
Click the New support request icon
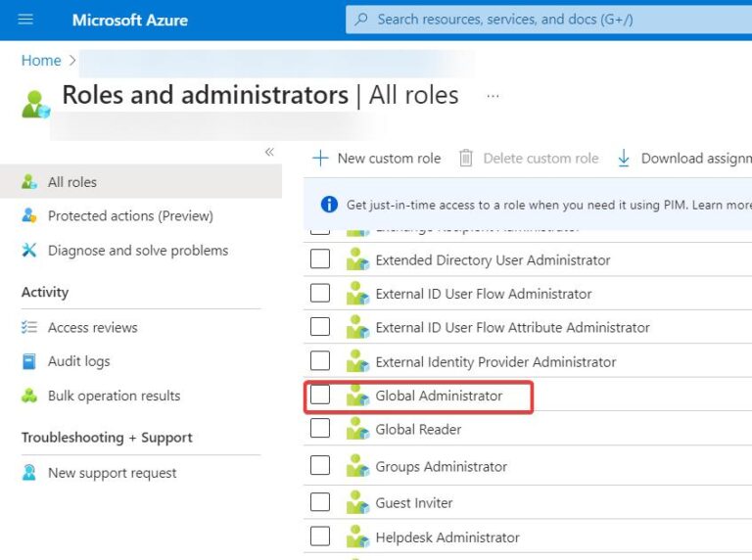coord(29,473)
